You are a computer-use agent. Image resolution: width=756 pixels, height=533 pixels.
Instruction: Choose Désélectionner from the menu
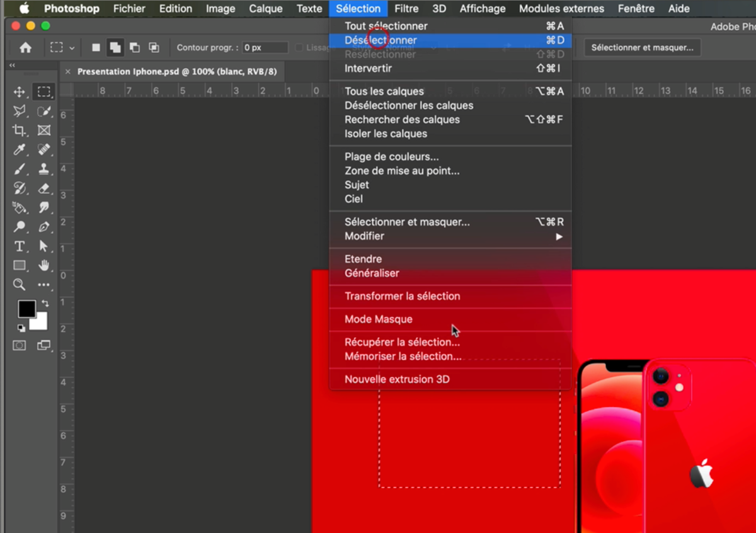coord(450,40)
